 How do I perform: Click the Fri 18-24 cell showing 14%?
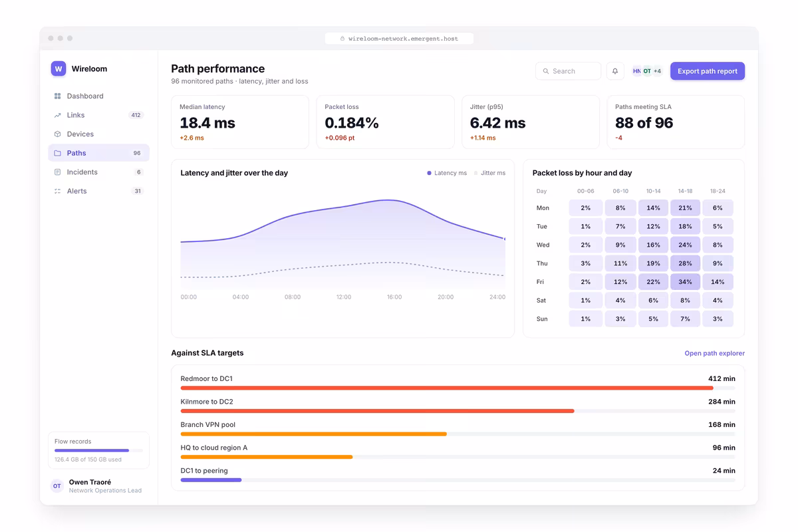pyautogui.click(x=718, y=282)
